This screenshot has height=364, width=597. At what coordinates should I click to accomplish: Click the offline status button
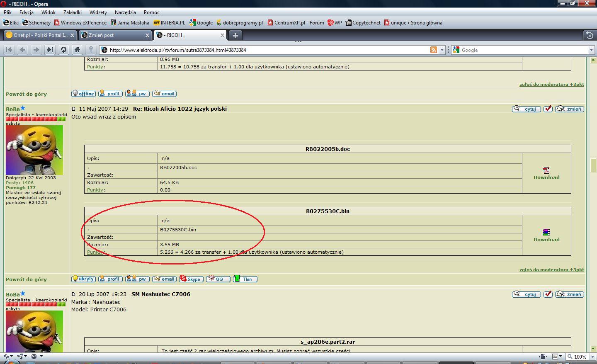tap(83, 94)
